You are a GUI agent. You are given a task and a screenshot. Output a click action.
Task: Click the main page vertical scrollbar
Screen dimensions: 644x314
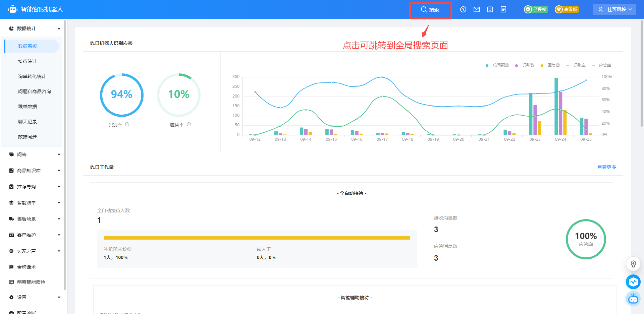[x=642, y=73]
